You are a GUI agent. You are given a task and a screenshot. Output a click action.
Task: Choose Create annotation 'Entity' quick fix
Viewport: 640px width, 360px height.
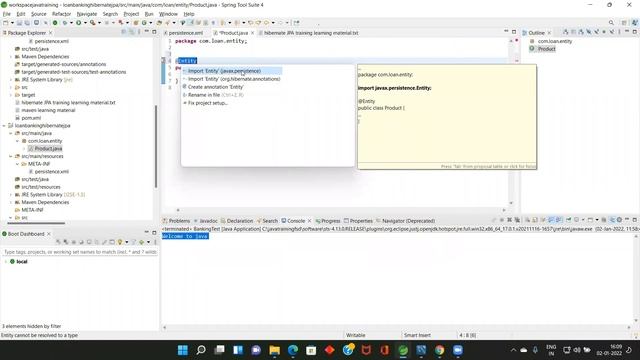216,87
